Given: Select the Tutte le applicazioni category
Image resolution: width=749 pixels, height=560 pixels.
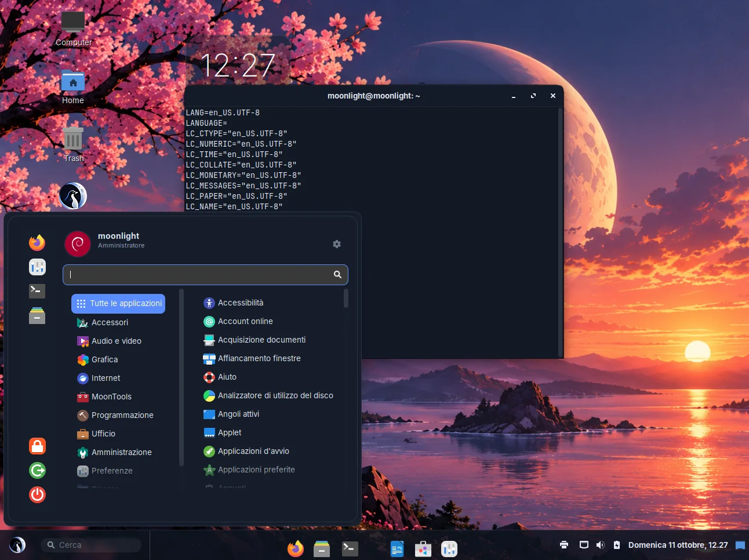Looking at the screenshot, I should 118,303.
